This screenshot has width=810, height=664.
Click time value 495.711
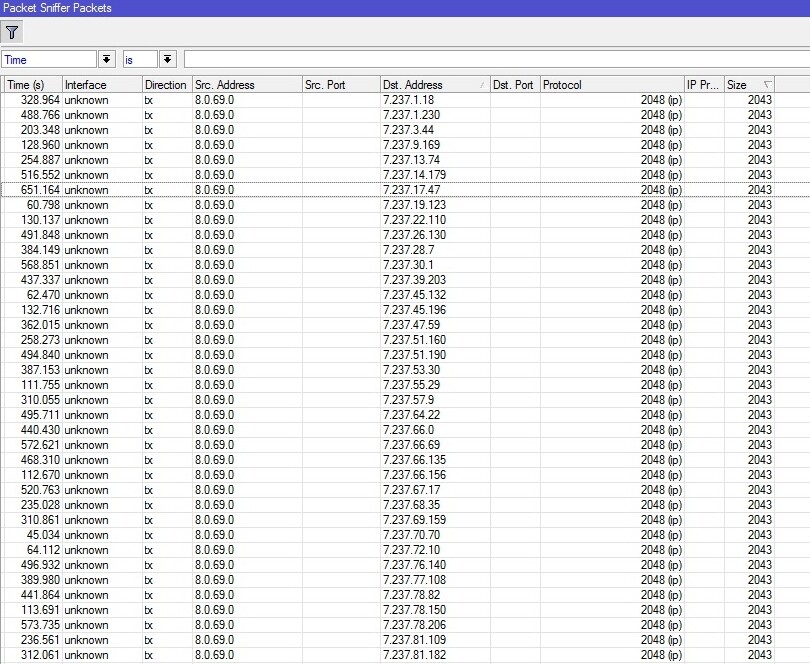pyautogui.click(x=40, y=414)
